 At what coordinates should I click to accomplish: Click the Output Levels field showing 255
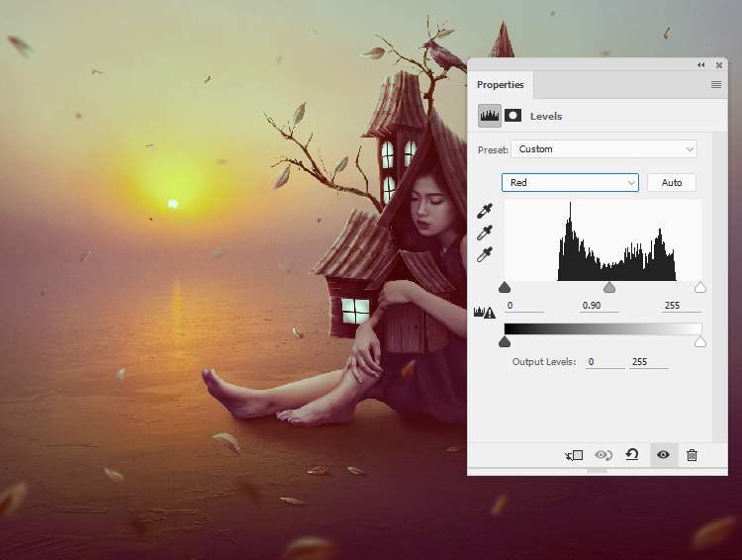coord(649,362)
